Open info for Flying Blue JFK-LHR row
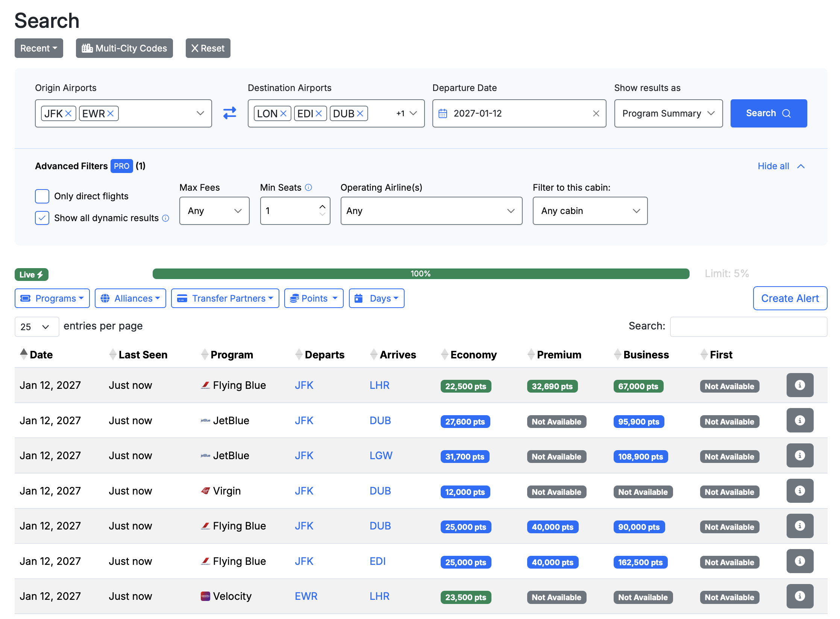Screen dimensions: 840x619 pyautogui.click(x=800, y=385)
